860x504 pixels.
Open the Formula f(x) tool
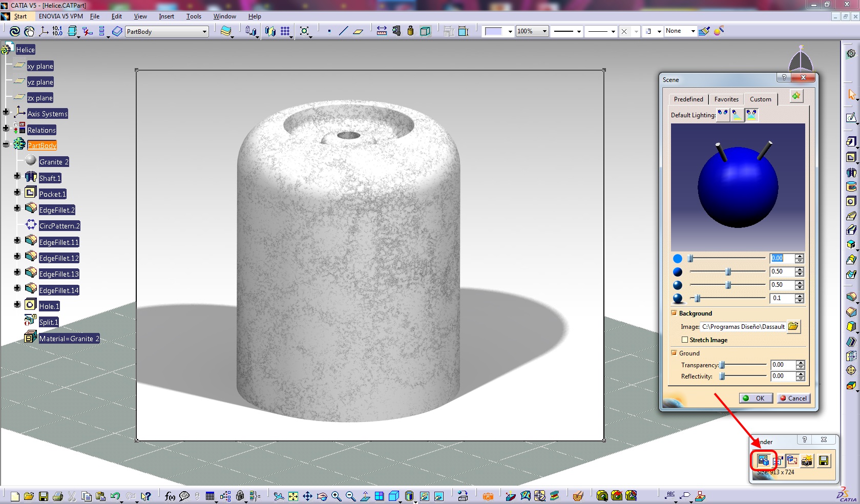(x=170, y=496)
